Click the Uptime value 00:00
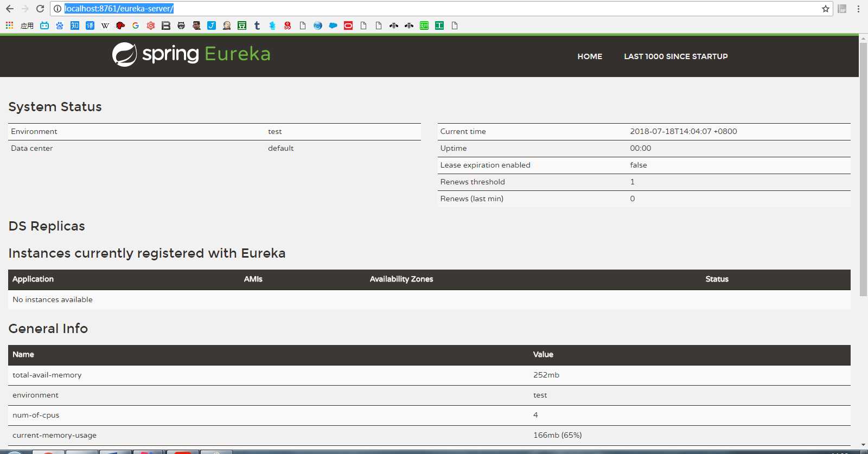 tap(640, 148)
